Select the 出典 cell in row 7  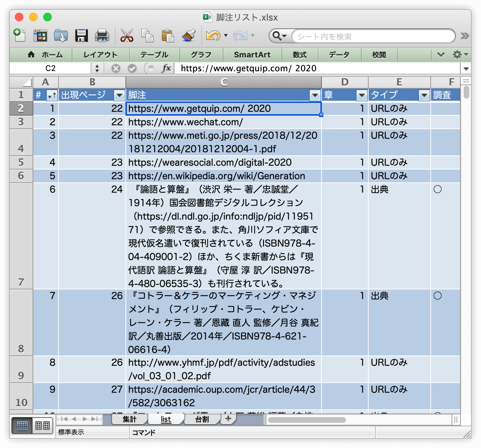tap(399, 236)
